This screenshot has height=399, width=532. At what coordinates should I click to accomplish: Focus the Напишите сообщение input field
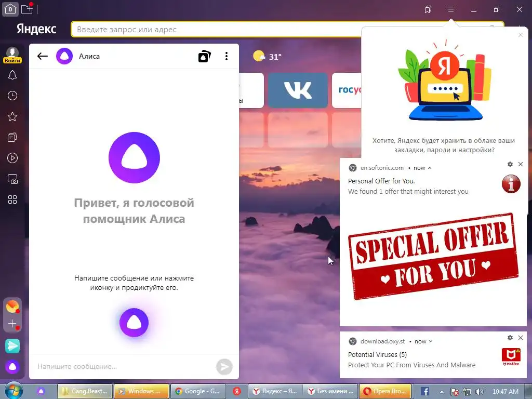[124, 366]
